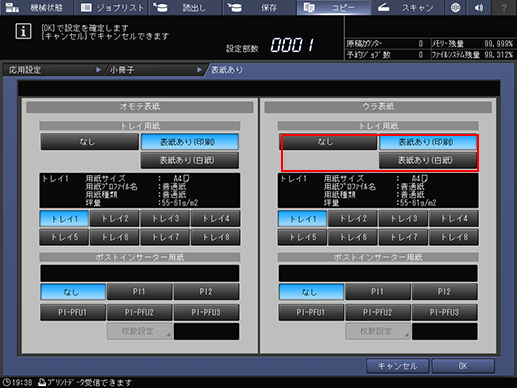The image size is (517, 388).
Task: Click the speaker sound icon
Action: [479, 7]
